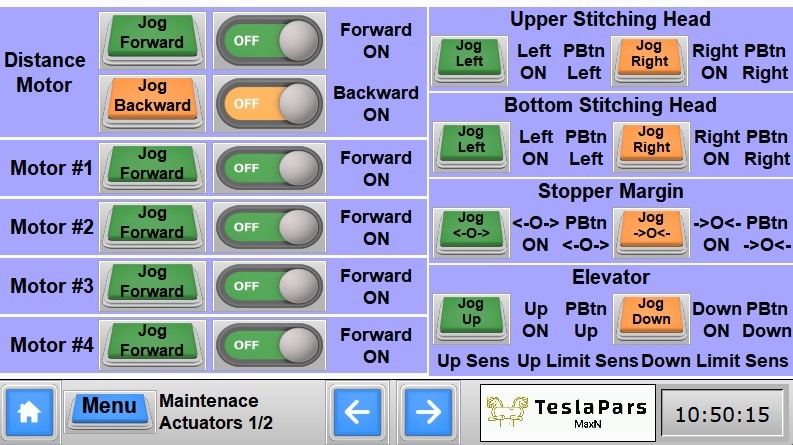Screen dimensions: 793x445
Task: Click the TeslaPars logo
Action: coord(567,412)
